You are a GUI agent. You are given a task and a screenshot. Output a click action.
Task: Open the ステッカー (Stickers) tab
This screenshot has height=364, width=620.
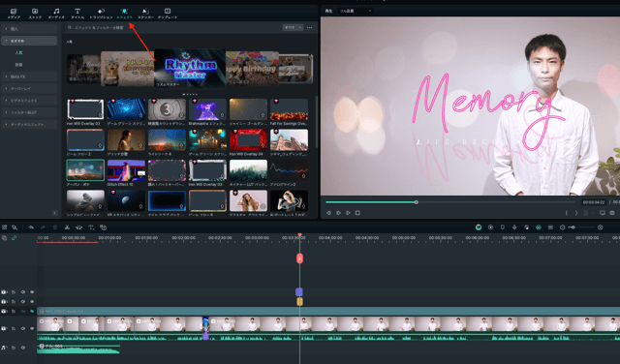(145, 14)
